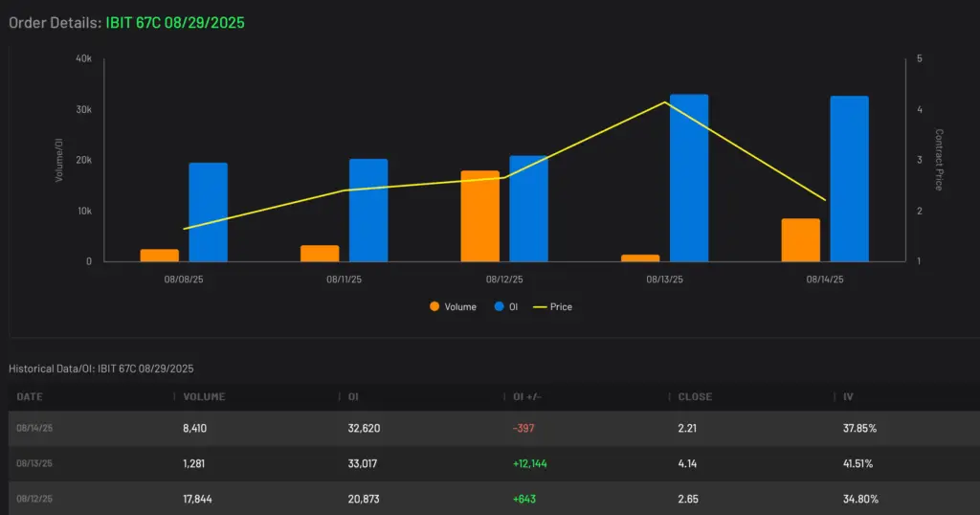The image size is (980, 515).
Task: Click volume value 17,844
Action: [x=197, y=499]
